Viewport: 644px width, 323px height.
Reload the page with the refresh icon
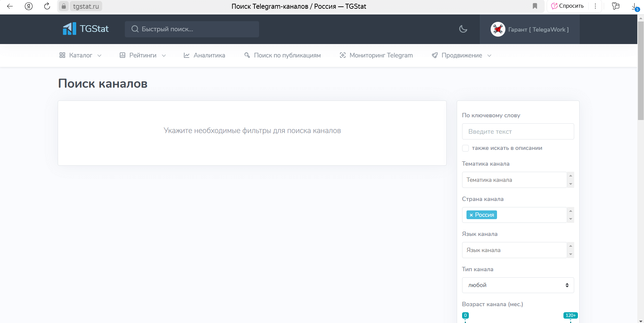click(x=47, y=6)
